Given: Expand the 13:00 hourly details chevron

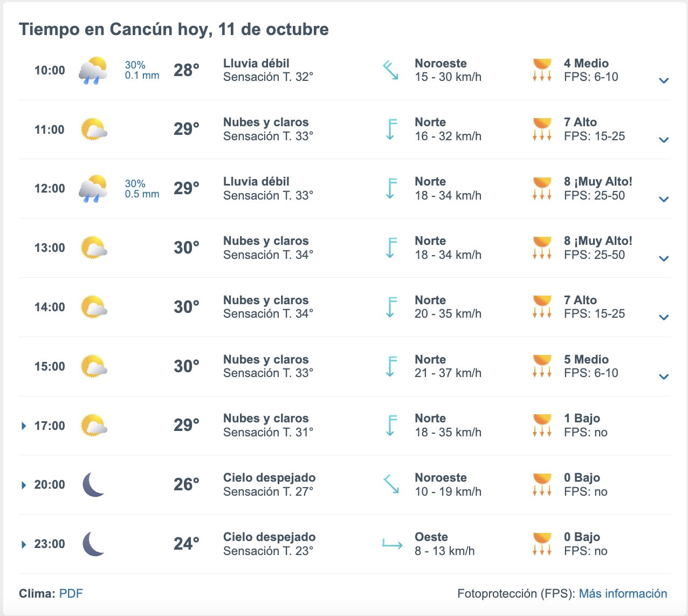Looking at the screenshot, I should tap(664, 258).
